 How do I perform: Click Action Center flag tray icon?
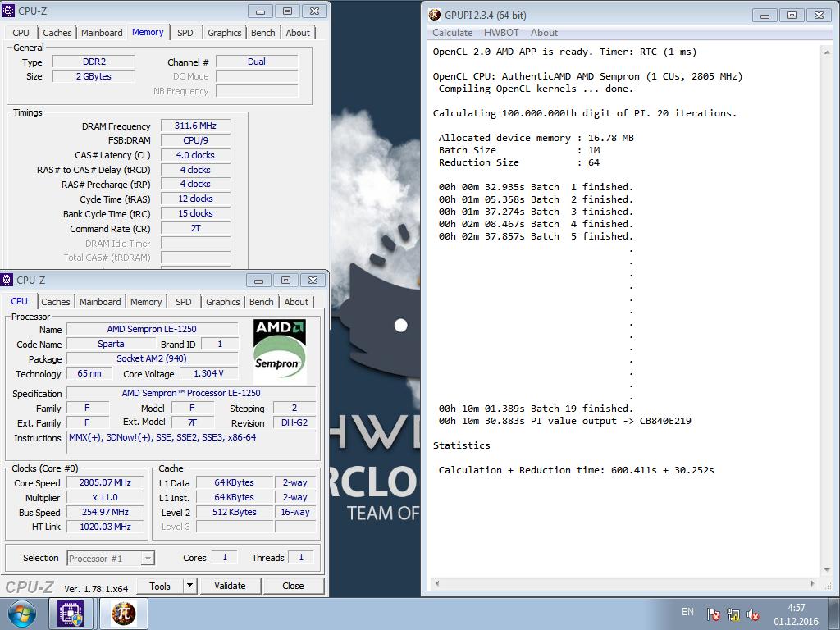(x=713, y=614)
